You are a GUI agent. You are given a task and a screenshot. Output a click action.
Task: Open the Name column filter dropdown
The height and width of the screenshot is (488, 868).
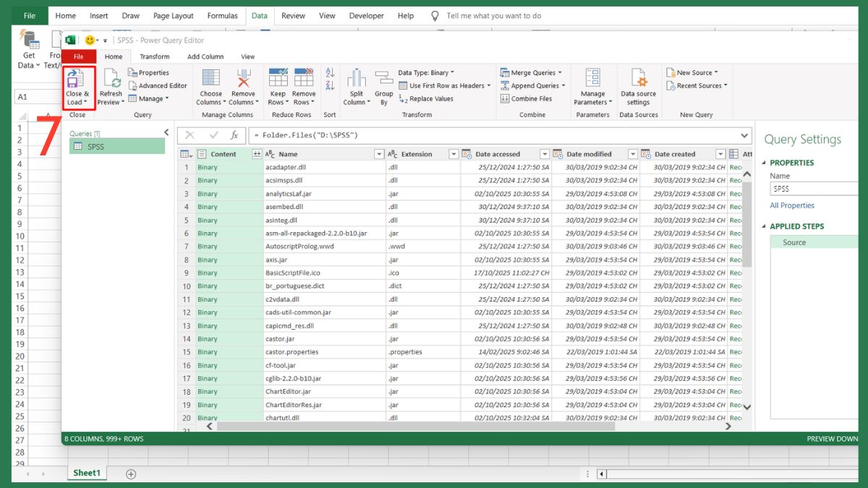pyautogui.click(x=379, y=153)
